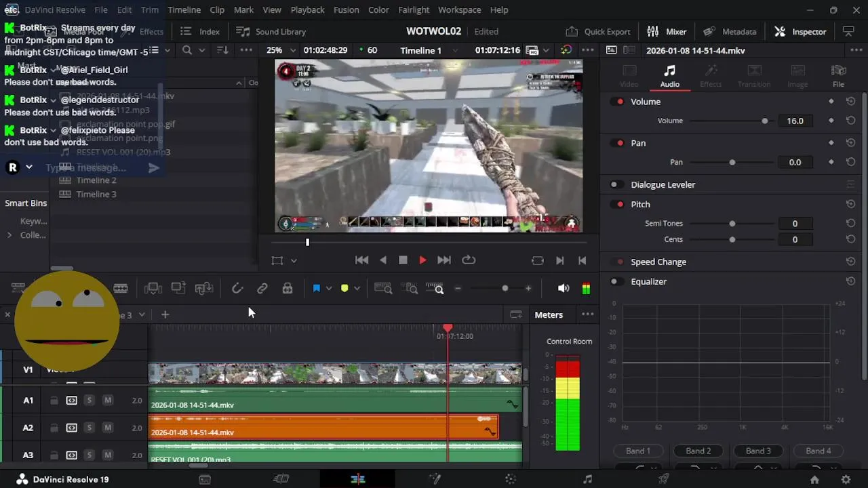This screenshot has width=868, height=488.
Task: Click the Quick Export button
Action: tap(597, 32)
